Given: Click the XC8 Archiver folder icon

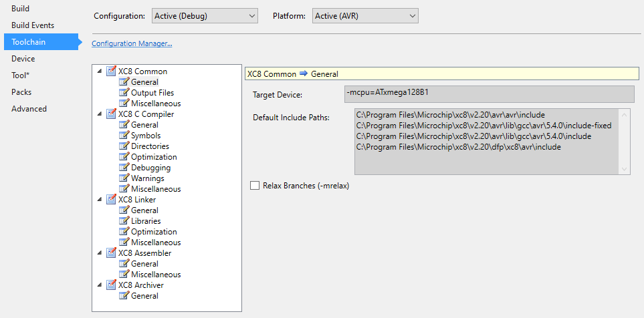Looking at the screenshot, I should (x=111, y=285).
